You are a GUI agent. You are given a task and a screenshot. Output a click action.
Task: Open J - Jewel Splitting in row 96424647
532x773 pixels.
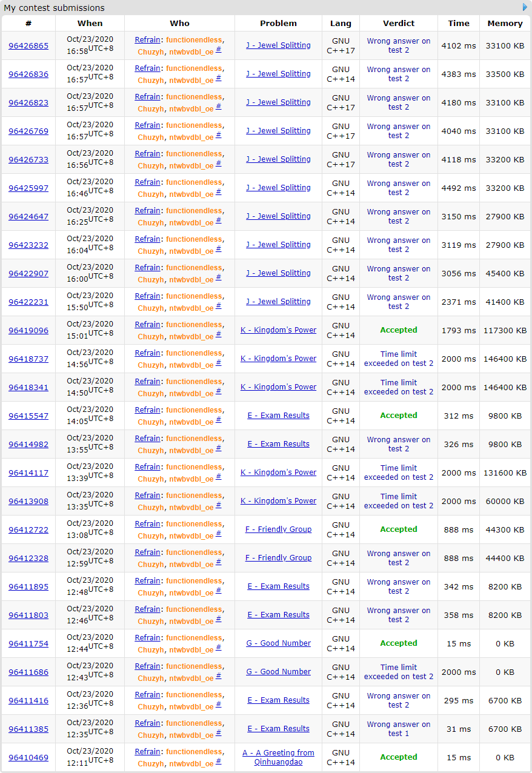click(x=278, y=216)
